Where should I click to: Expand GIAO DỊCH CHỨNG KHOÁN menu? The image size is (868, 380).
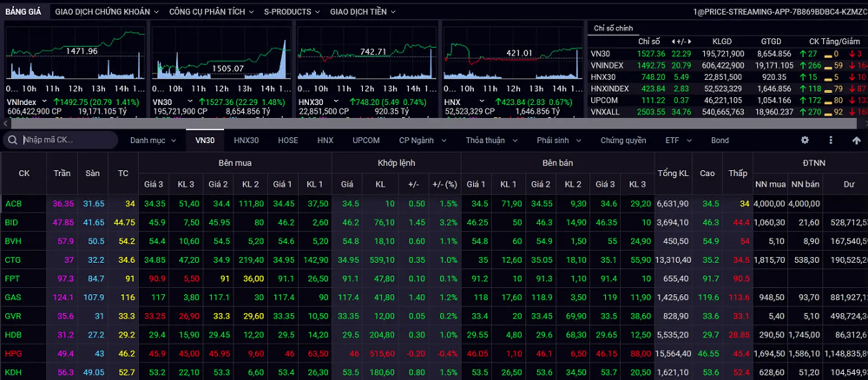[x=107, y=12]
